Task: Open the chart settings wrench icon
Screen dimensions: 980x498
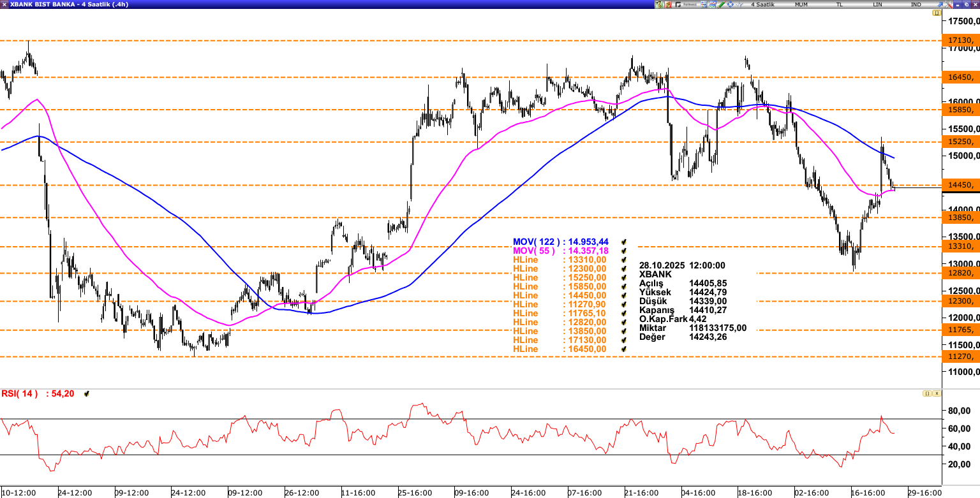Action: pyautogui.click(x=949, y=4)
